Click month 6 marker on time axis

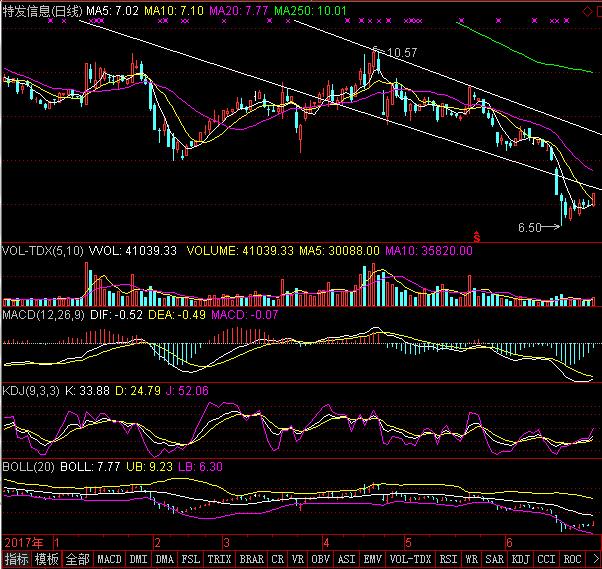pos(509,543)
